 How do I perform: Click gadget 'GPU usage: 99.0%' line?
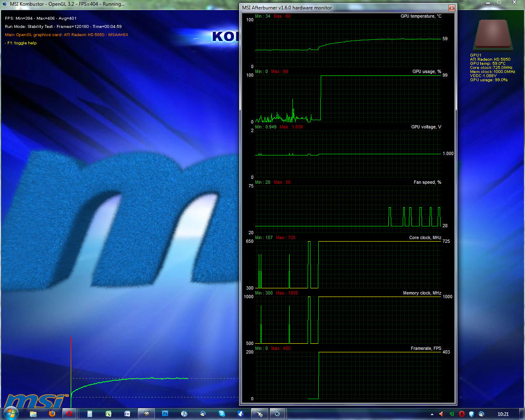click(x=488, y=80)
